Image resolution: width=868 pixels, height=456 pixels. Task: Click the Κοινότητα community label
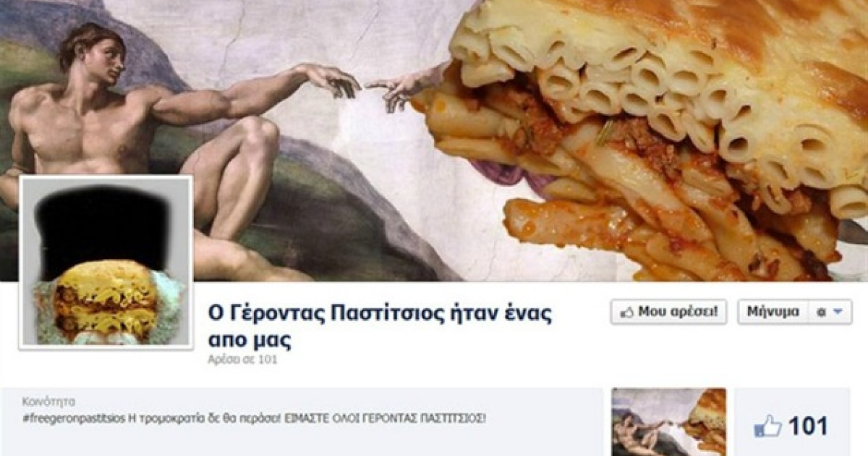pyautogui.click(x=48, y=402)
